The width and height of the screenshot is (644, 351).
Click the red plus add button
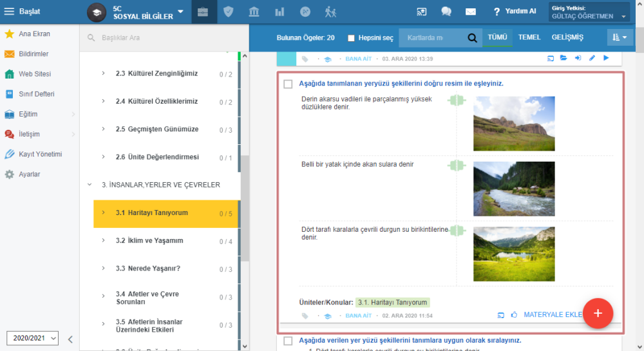pyautogui.click(x=598, y=313)
